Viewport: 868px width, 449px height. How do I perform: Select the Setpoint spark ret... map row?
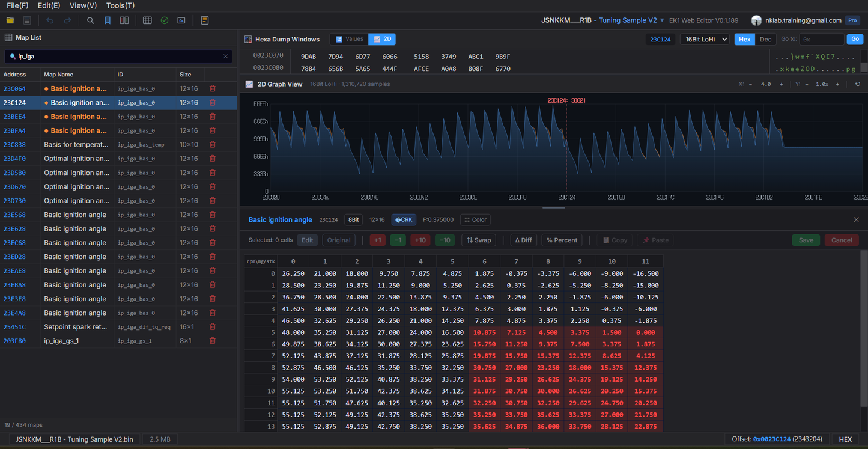point(75,327)
